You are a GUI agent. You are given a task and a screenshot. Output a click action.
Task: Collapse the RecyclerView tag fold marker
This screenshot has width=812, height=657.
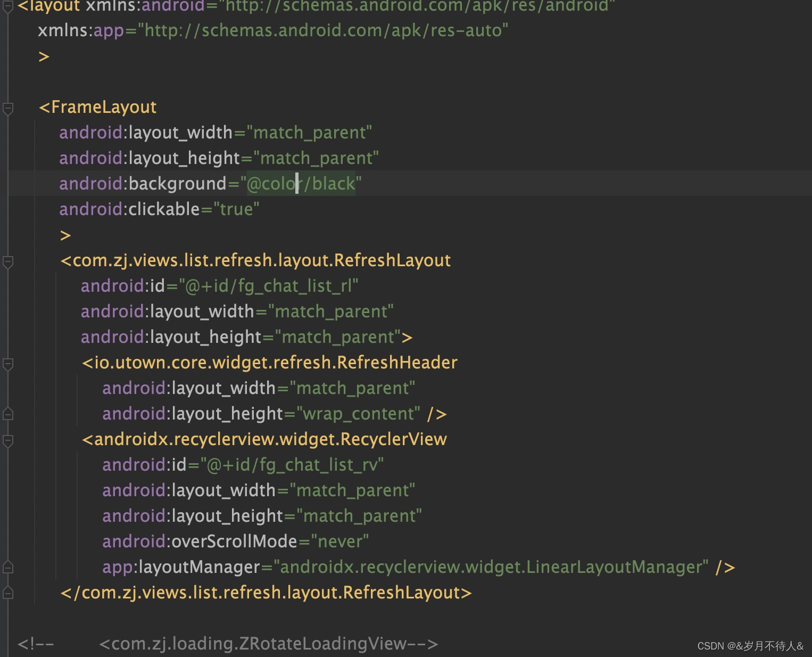(x=8, y=441)
